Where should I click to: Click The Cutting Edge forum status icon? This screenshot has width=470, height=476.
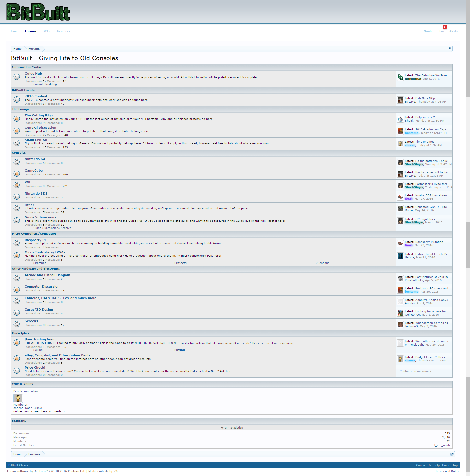pos(16,119)
